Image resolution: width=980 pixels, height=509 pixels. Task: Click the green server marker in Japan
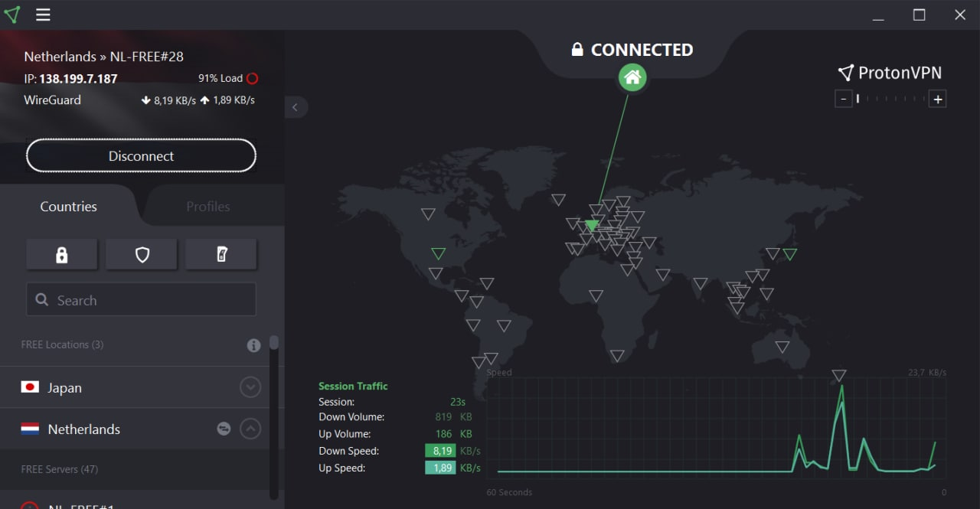tap(790, 253)
